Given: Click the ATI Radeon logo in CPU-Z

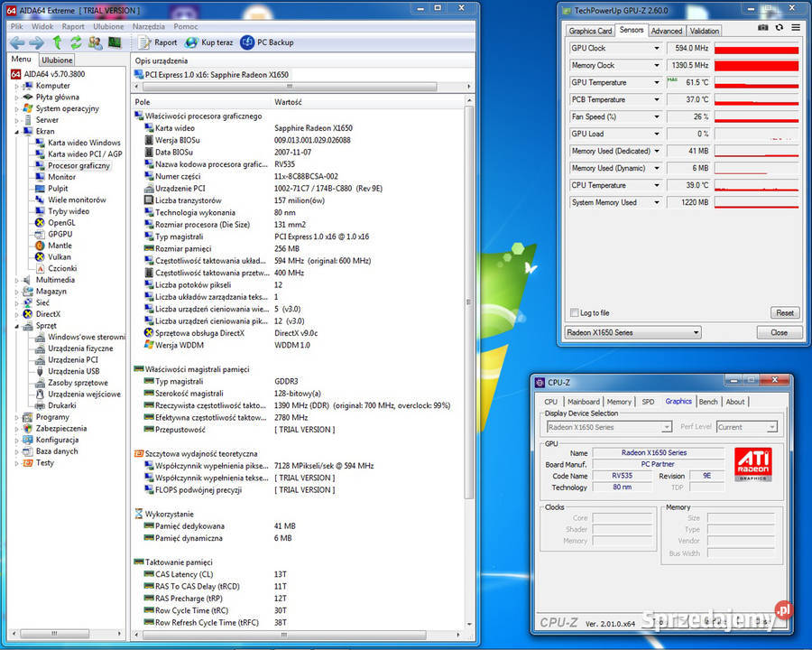Looking at the screenshot, I should (753, 464).
